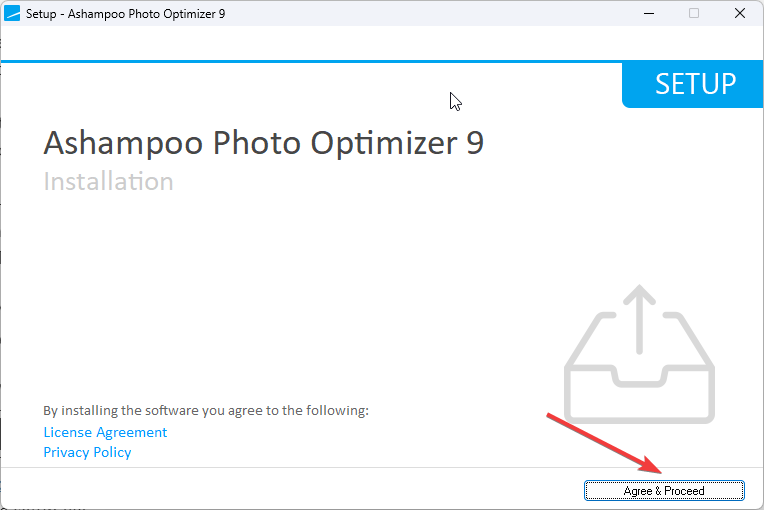Minimize the setup window
This screenshot has width=764, height=510.
coord(649,13)
